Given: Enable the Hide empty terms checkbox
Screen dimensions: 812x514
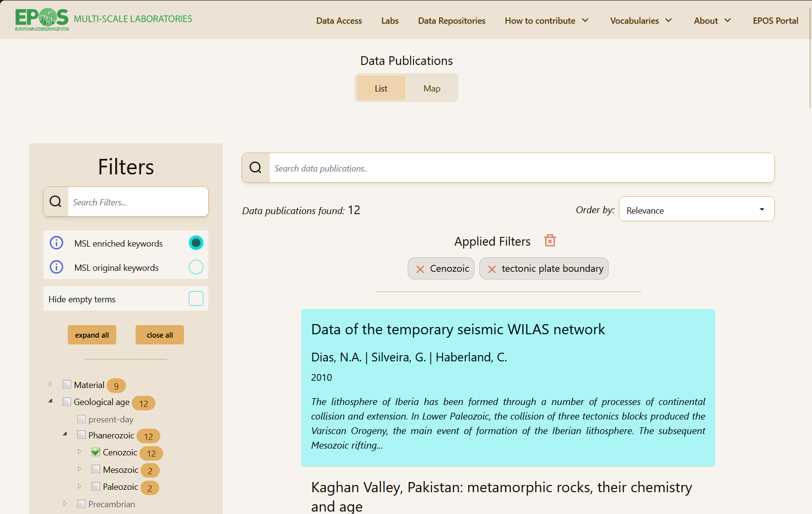Looking at the screenshot, I should (x=196, y=298).
